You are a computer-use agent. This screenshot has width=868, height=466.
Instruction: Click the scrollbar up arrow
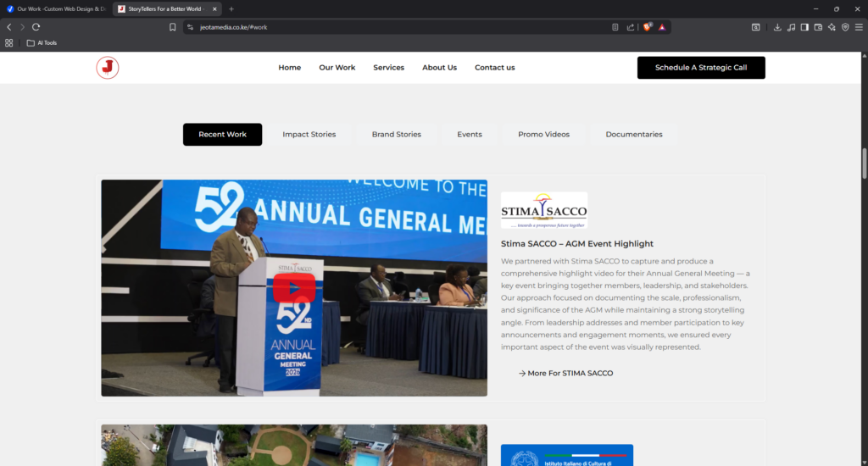(864, 55)
